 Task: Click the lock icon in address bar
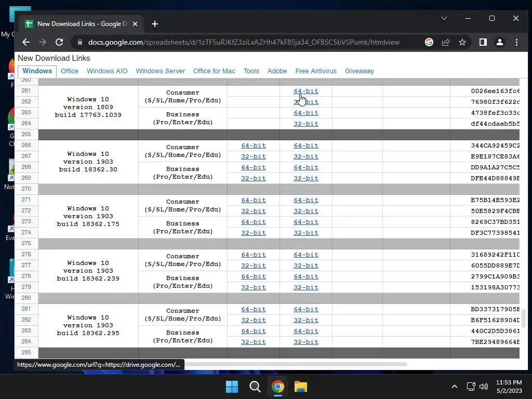click(80, 42)
